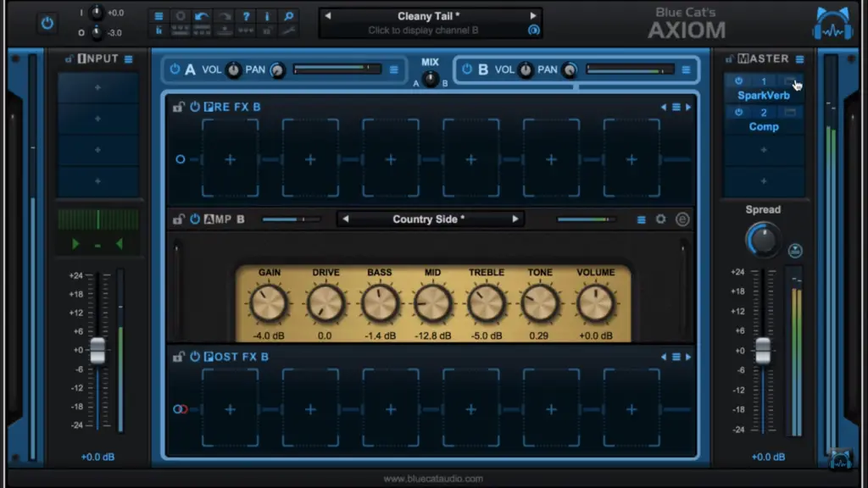Toggle Post FX B power button
The height and width of the screenshot is (488, 868).
pyautogui.click(x=195, y=357)
